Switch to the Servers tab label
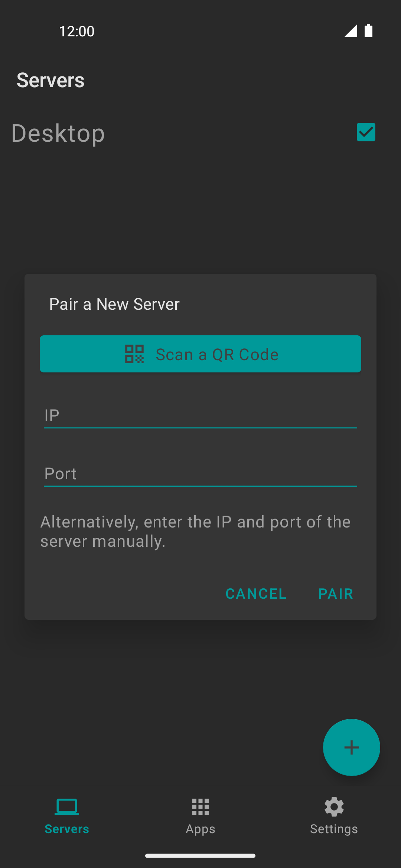 click(x=67, y=829)
